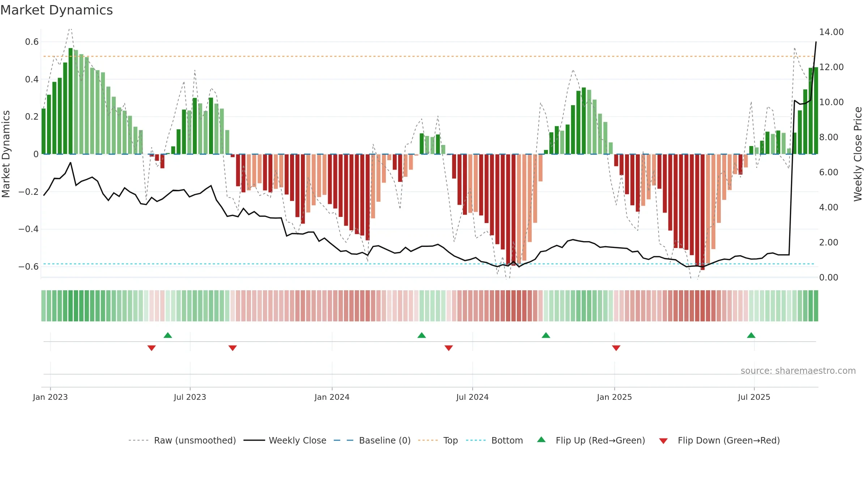This screenshot has width=868, height=488.
Task: Click the −0.4 left axis tick
Action: tap(29, 229)
